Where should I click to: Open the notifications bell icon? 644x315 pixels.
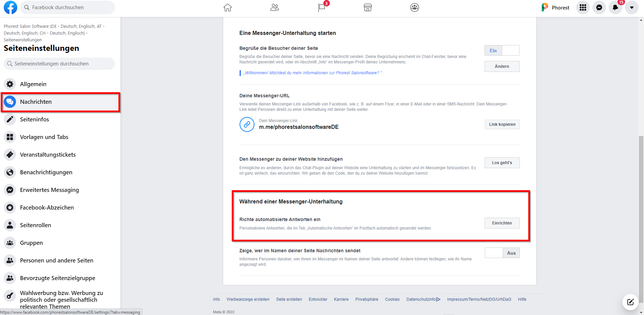pos(615,7)
